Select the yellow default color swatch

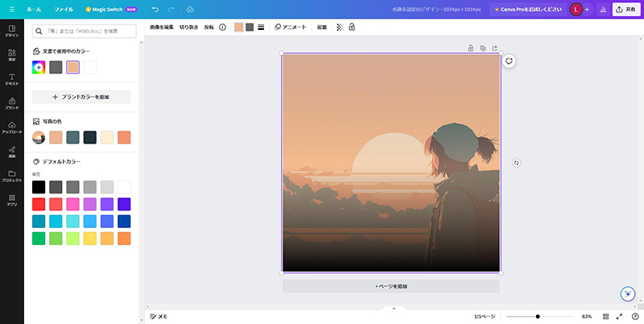pyautogui.click(x=90, y=239)
